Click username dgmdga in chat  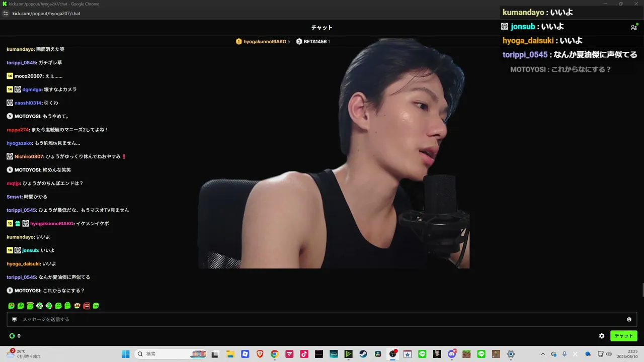31,89
